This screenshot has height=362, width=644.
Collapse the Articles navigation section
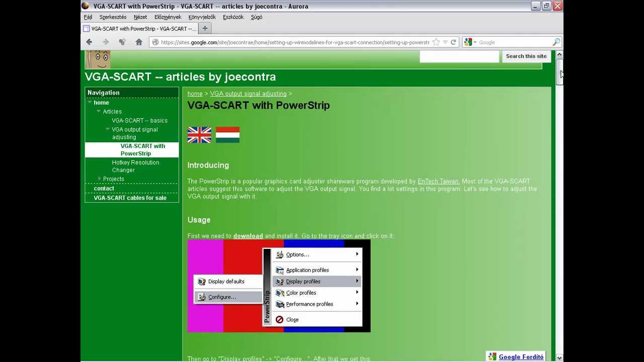click(99, 111)
